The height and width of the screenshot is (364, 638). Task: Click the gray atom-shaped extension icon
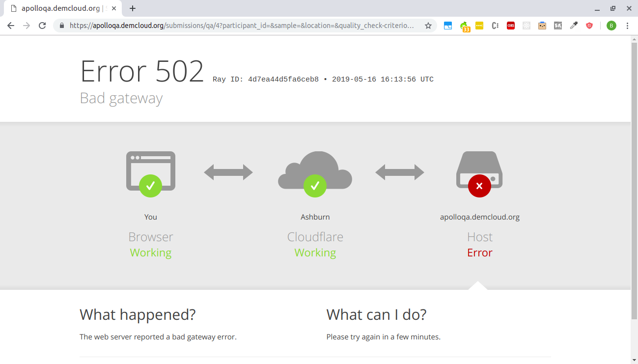click(x=526, y=26)
